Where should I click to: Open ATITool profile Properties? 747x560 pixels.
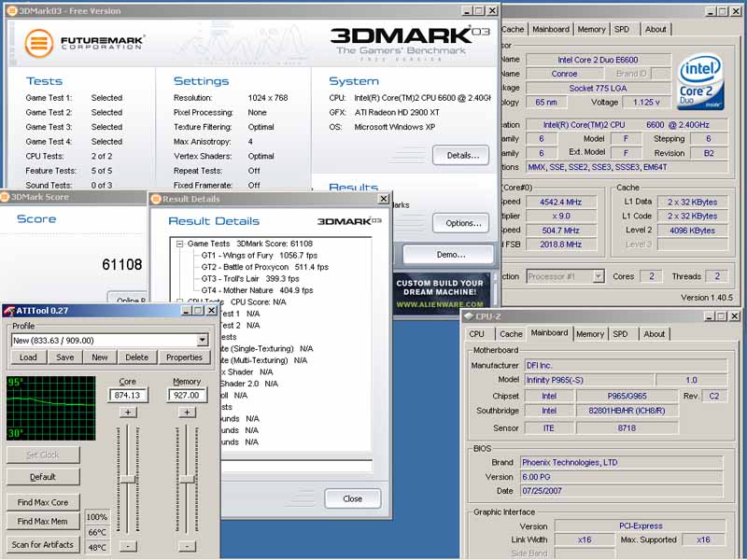[x=184, y=357]
